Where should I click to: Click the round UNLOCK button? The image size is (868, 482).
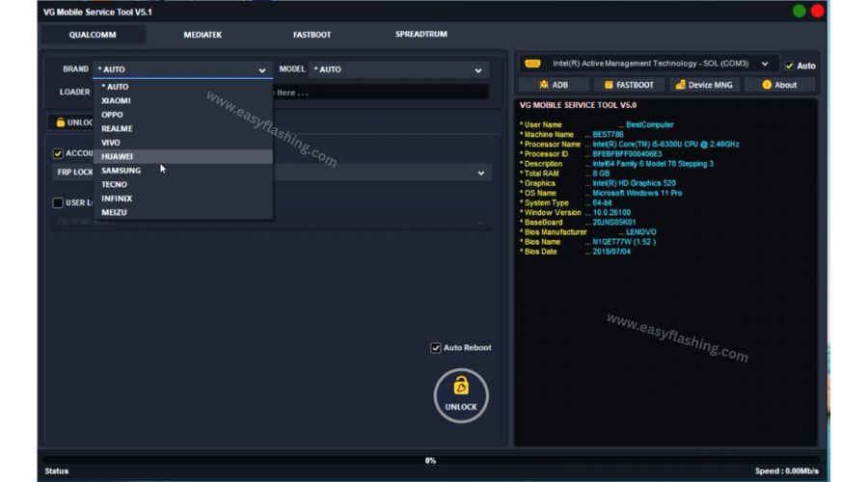[461, 396]
